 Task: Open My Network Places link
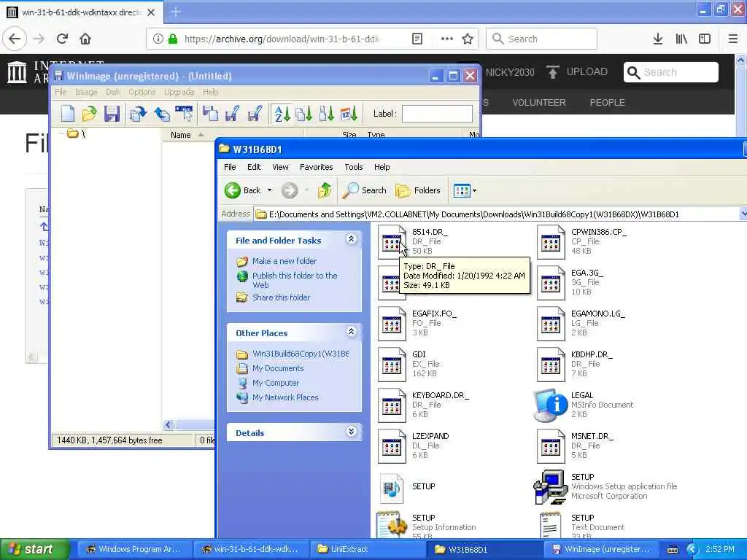285,397
